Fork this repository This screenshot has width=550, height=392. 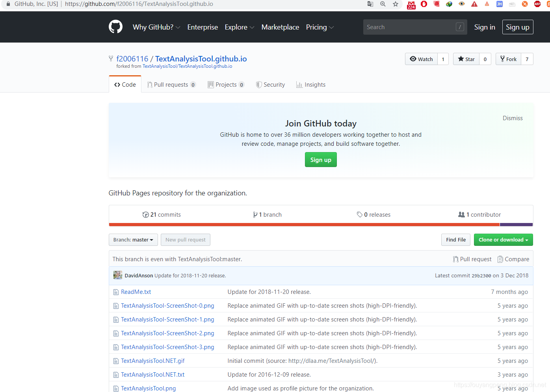[508, 59]
